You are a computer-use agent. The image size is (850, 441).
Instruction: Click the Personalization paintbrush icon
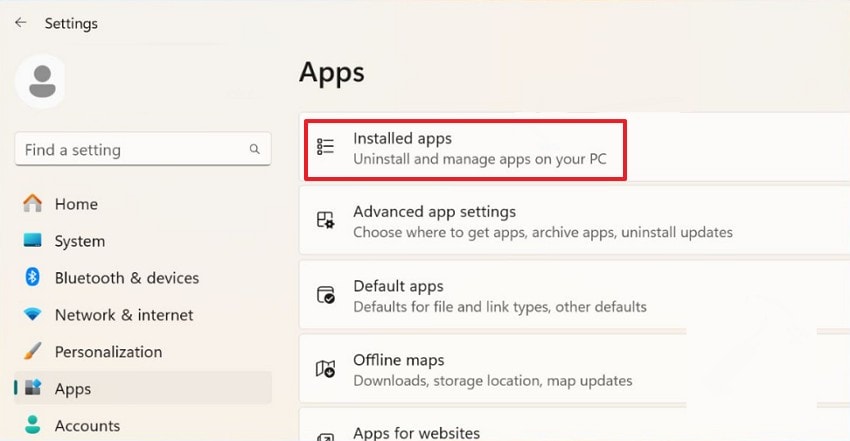click(x=33, y=351)
